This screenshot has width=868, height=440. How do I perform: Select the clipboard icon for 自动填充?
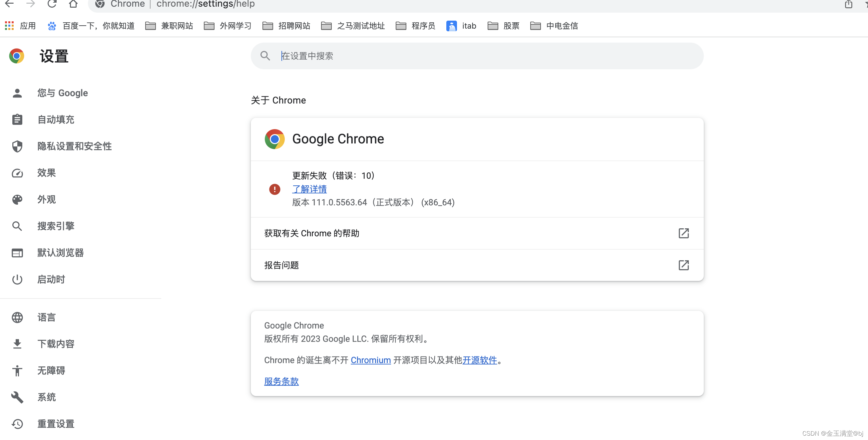pyautogui.click(x=17, y=119)
